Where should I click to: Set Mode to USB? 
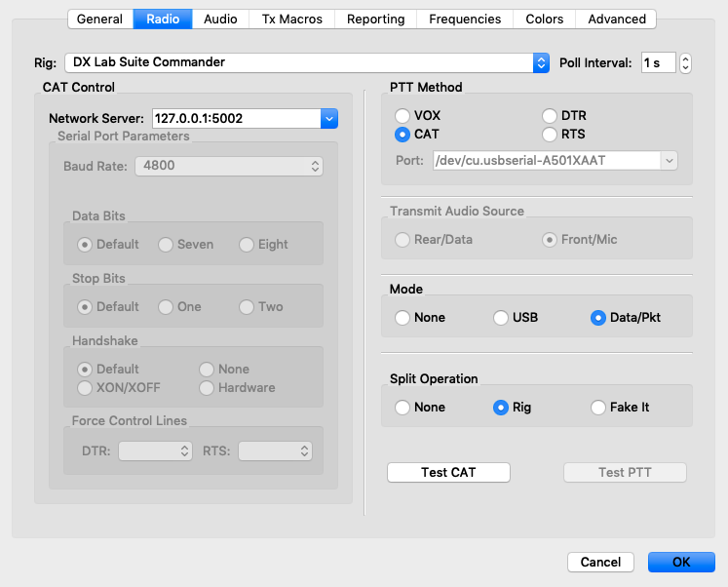click(x=501, y=318)
